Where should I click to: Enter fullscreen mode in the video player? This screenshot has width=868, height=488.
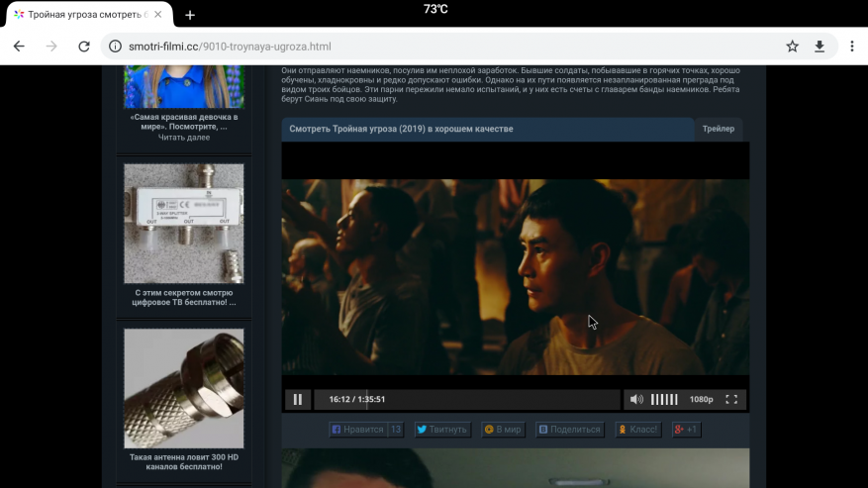[x=731, y=400]
